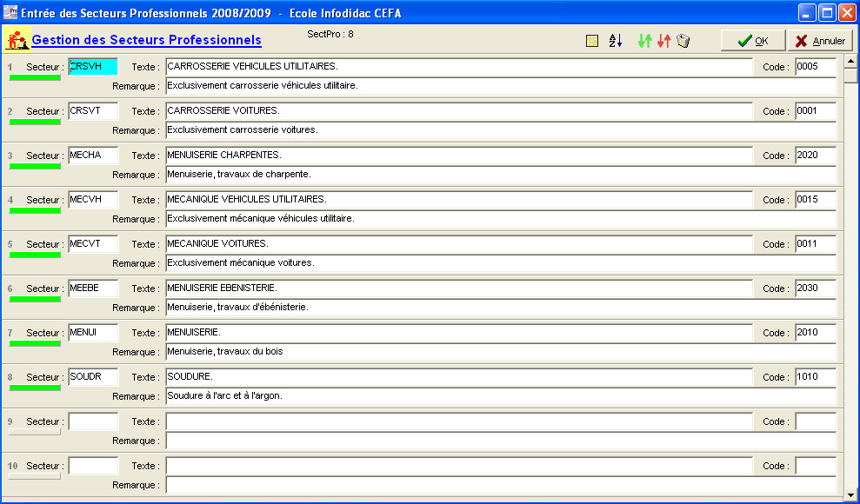Click the green up-down arrows icon
This screenshot has height=504, width=860.
click(x=645, y=41)
